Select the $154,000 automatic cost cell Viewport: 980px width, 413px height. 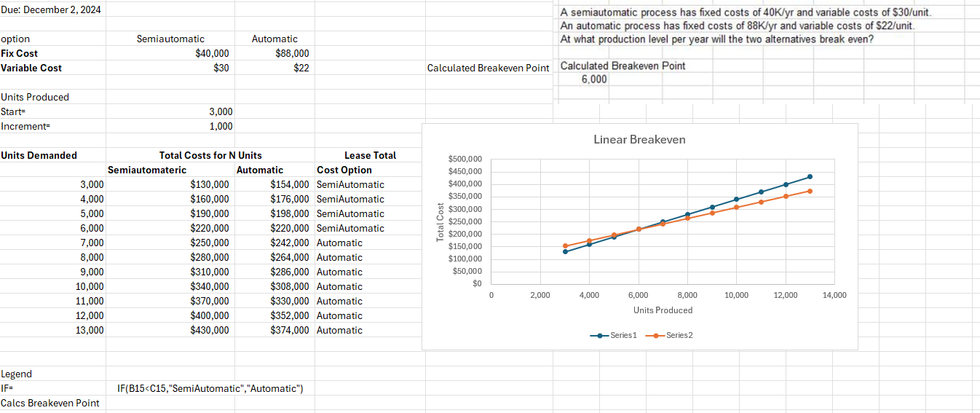click(289, 184)
